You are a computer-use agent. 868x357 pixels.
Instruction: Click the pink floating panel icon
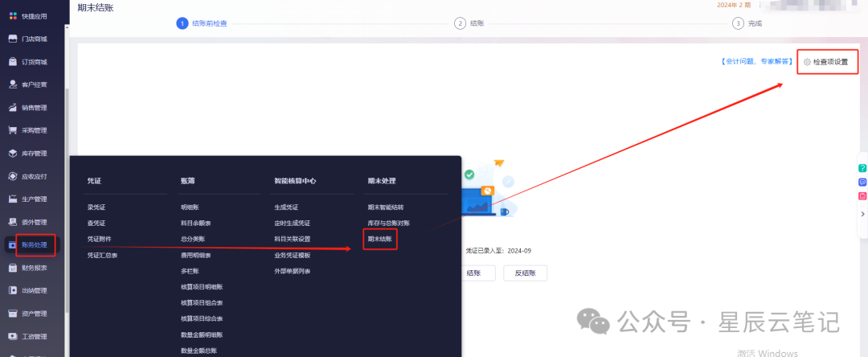[x=862, y=196]
